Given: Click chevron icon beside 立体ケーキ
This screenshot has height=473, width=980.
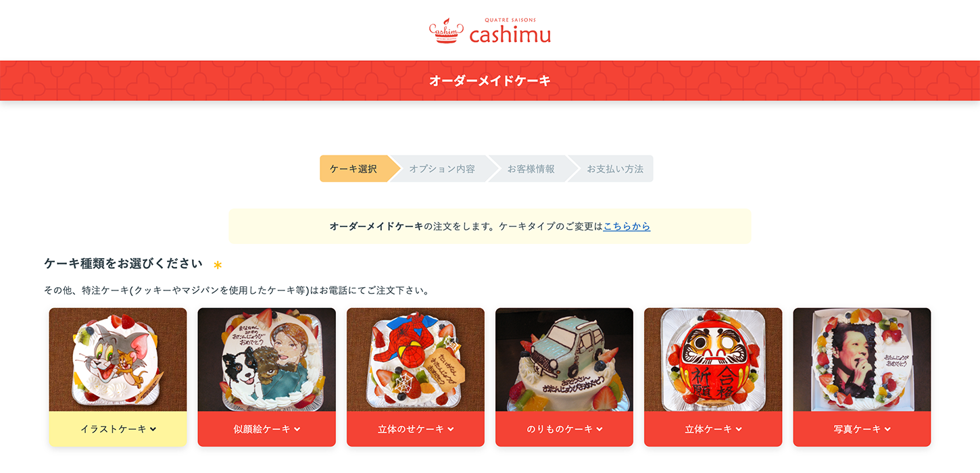Looking at the screenshot, I should point(739,429).
